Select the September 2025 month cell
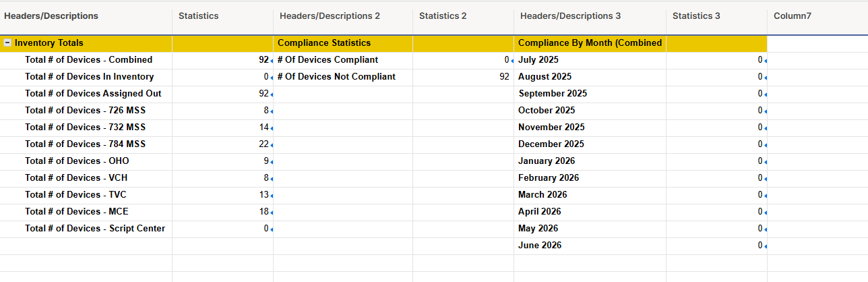 [x=590, y=94]
